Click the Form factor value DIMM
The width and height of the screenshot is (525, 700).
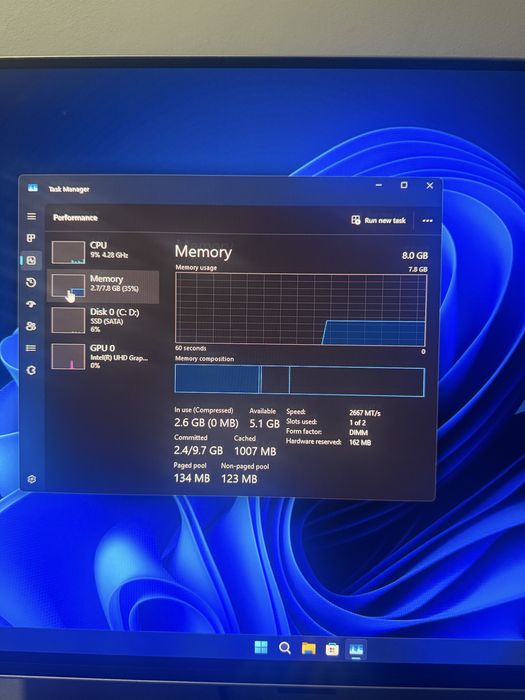pyautogui.click(x=358, y=433)
